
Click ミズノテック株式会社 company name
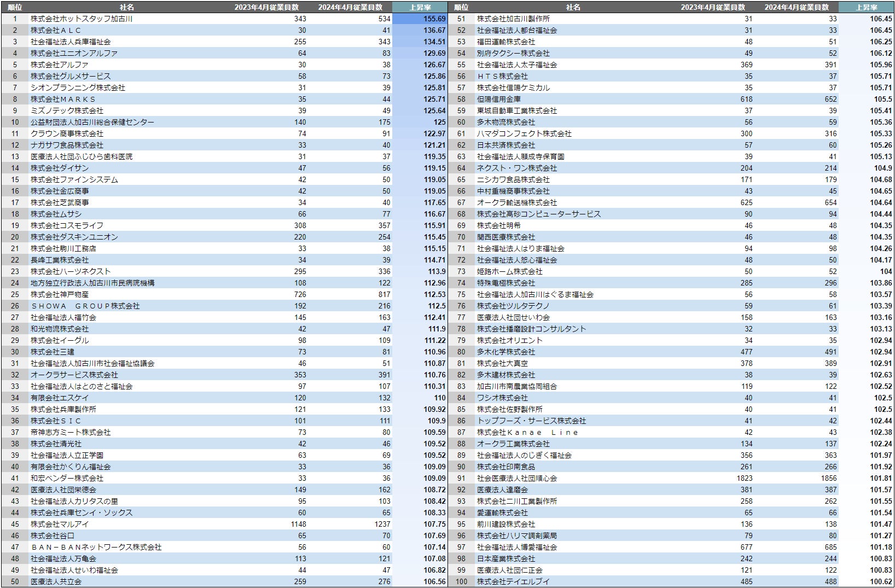(67, 110)
